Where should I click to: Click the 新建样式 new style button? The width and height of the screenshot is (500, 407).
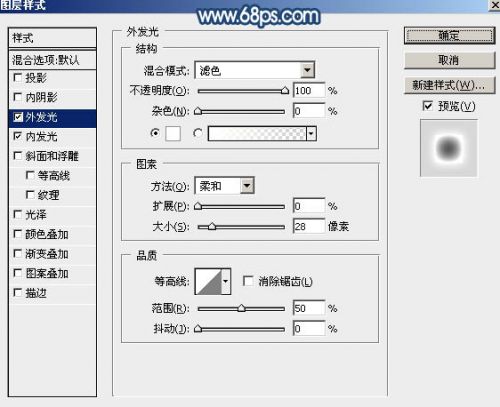[x=450, y=85]
